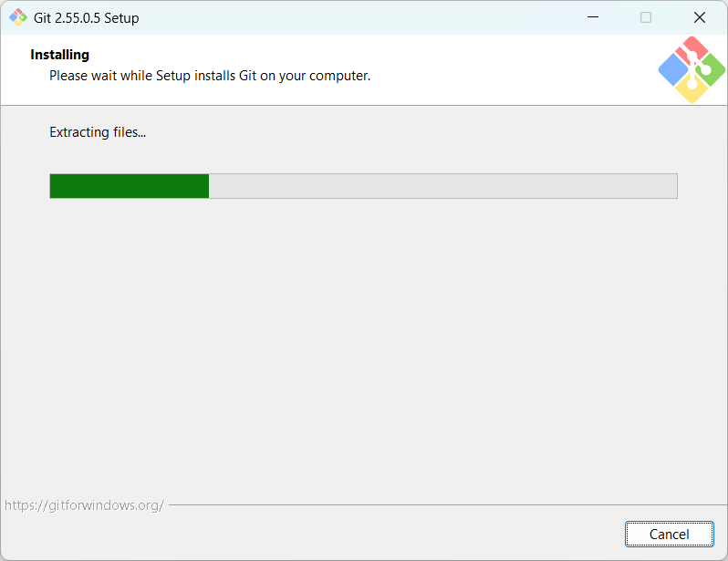
Task: Open the Git icon system menu in title bar
Action: (18, 17)
